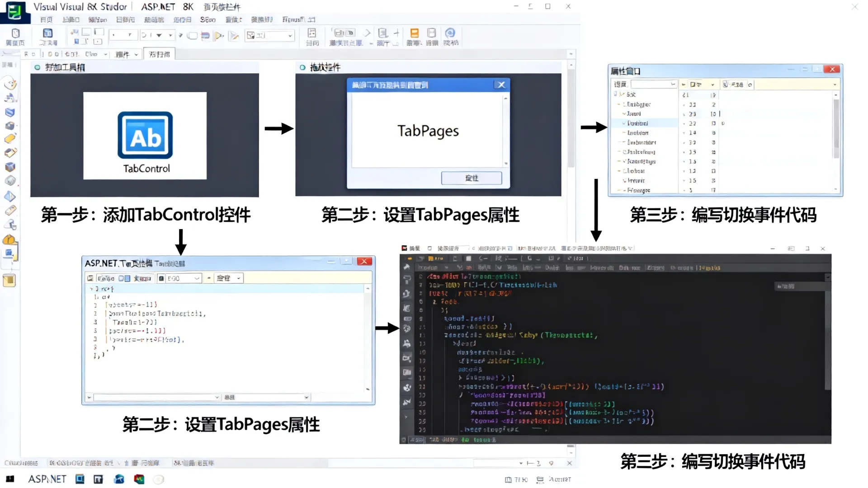Click the search field in bottom status bar

498,463
